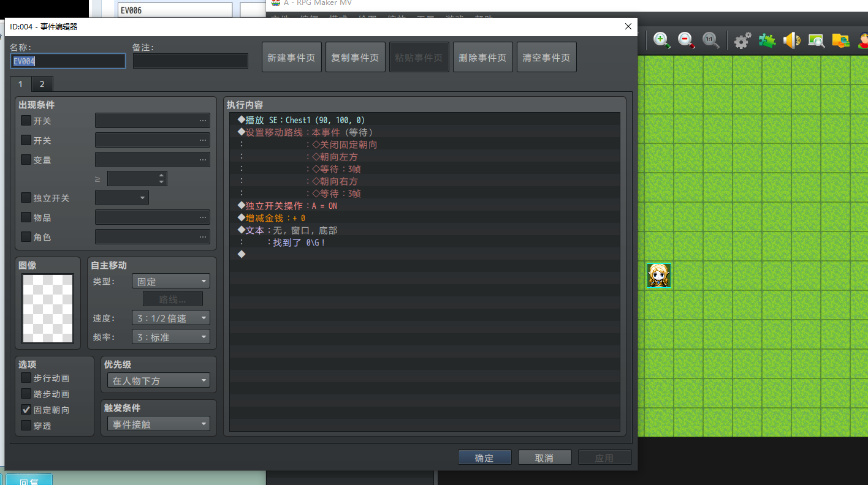The height and width of the screenshot is (485, 868).
Task: Toggle the 独立开关 condition checkbox
Action: click(x=26, y=198)
